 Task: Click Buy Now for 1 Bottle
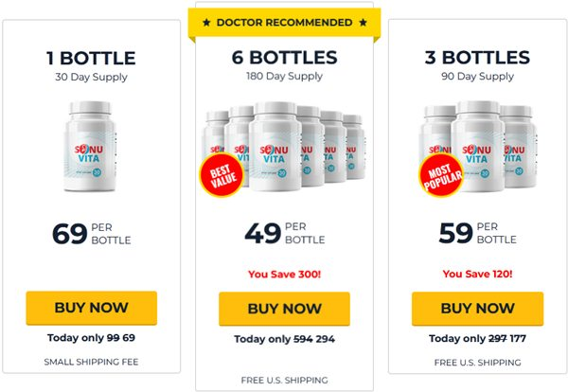91,308
